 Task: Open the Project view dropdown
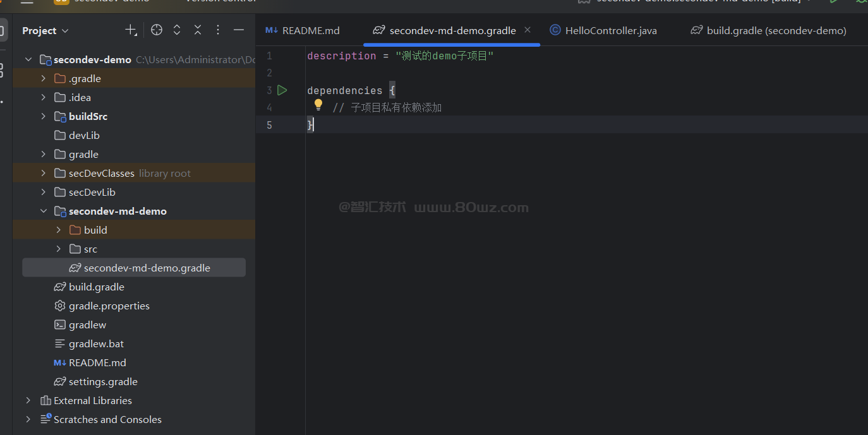pos(45,30)
